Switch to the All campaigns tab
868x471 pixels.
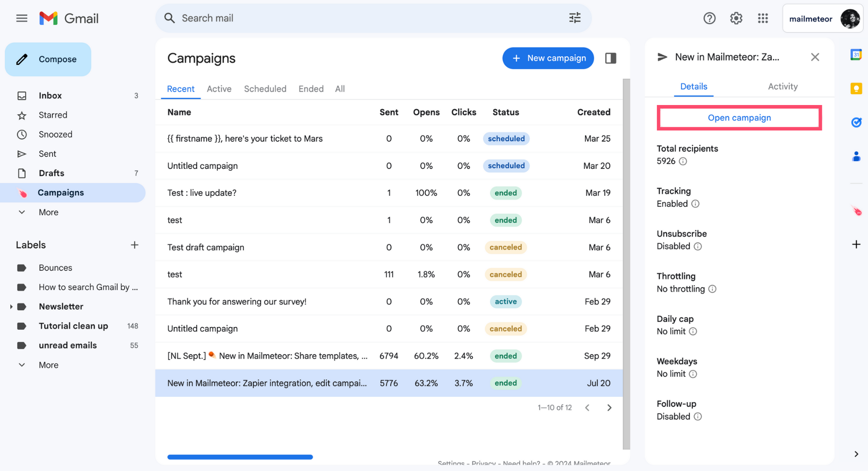coord(340,89)
